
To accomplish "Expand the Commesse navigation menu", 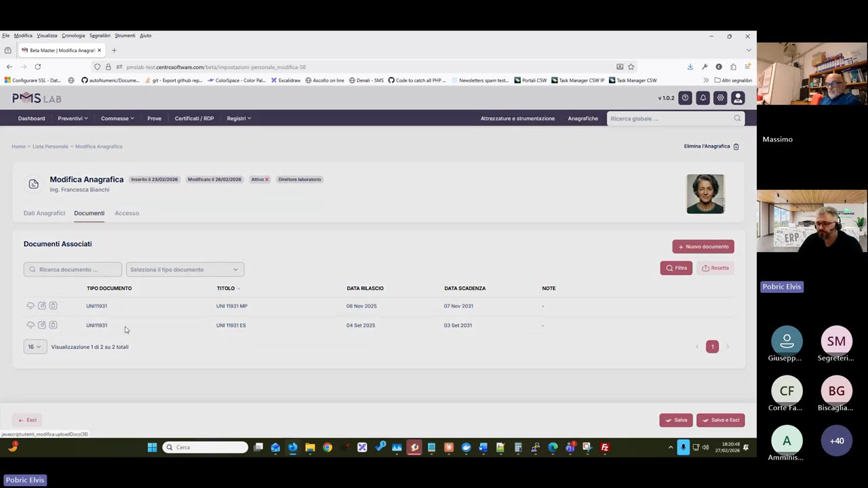I will [x=117, y=119].
